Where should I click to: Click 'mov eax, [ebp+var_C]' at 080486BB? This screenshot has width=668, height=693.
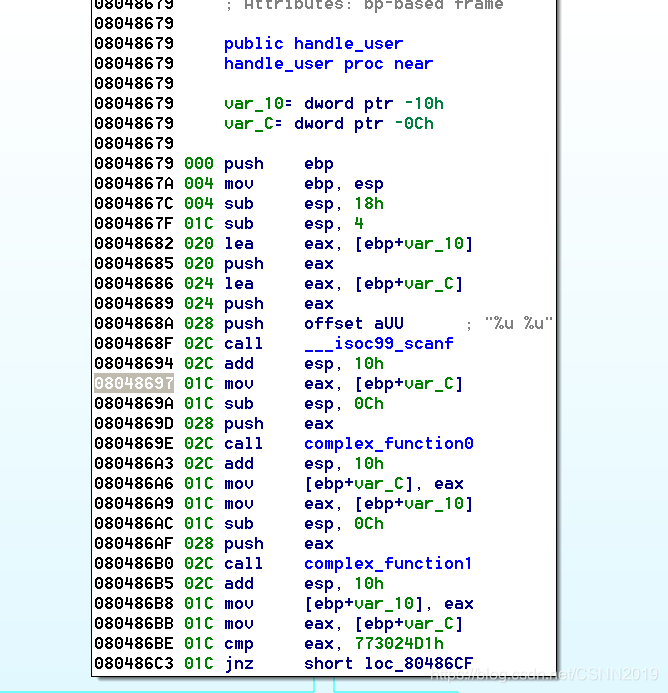344,624
